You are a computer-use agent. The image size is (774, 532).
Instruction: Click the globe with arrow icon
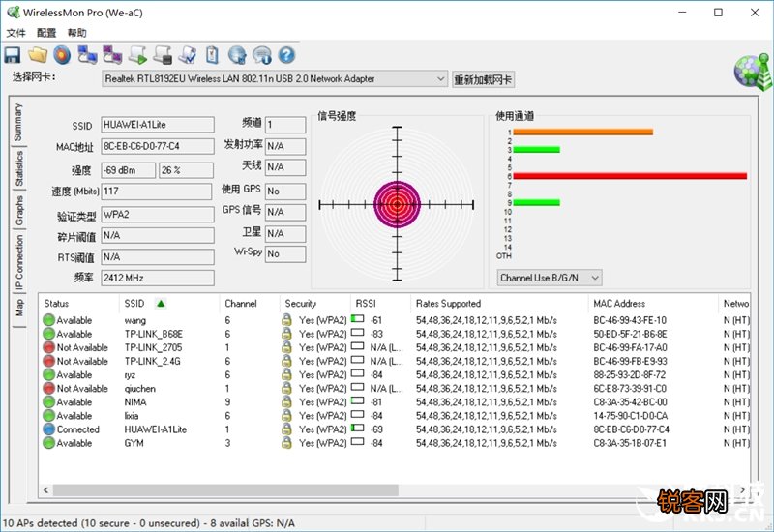(x=237, y=55)
